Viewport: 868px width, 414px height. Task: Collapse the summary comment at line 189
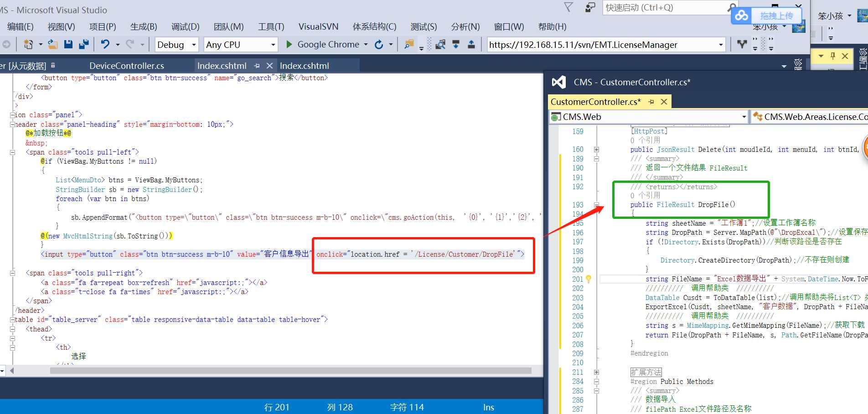coord(596,159)
